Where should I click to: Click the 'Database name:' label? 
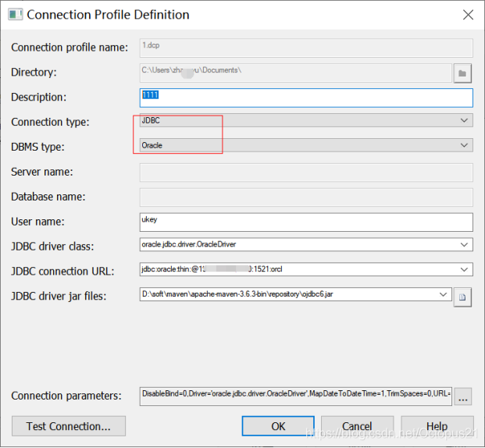pos(48,197)
